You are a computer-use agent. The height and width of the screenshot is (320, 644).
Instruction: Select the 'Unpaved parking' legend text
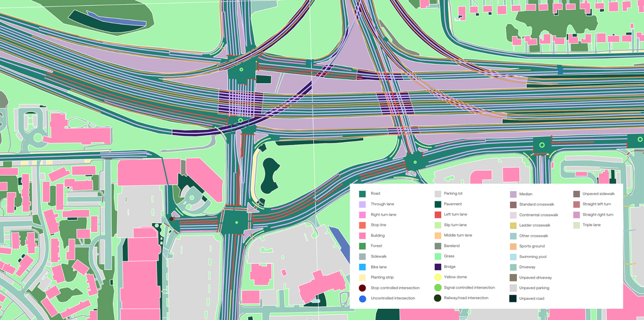click(x=534, y=288)
